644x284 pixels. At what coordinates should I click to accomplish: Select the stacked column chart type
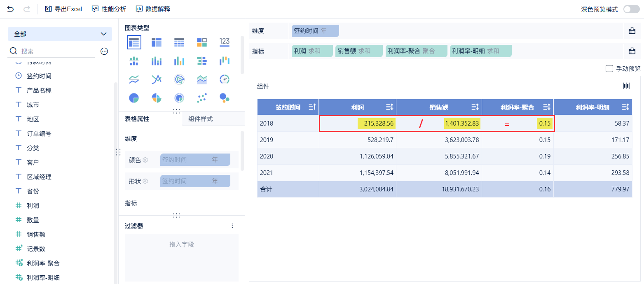157,61
